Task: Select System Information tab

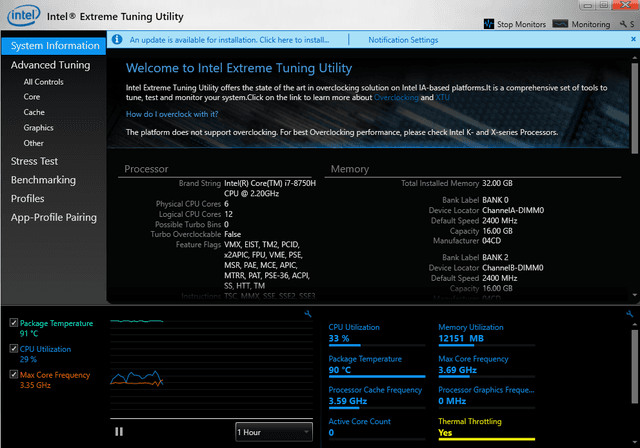Action: [x=53, y=46]
